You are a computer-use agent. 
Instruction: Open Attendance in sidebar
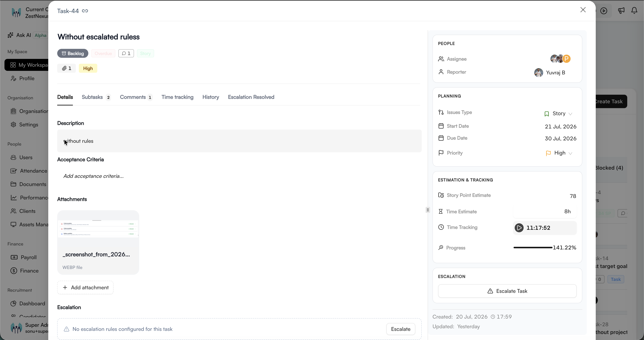(29, 171)
